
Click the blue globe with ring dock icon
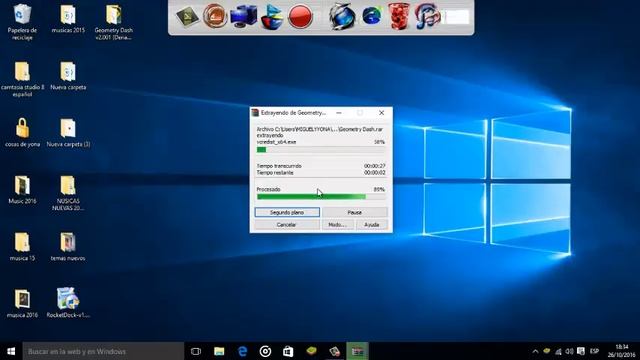click(342, 16)
